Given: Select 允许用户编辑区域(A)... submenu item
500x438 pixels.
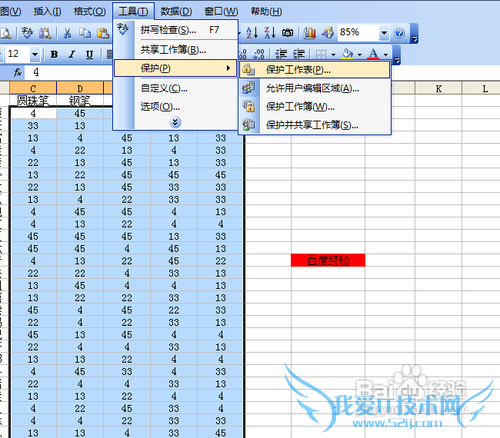Looking at the screenshot, I should [315, 88].
